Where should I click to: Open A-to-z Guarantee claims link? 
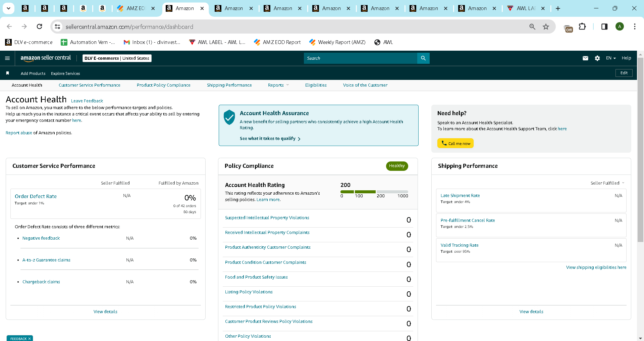click(x=46, y=260)
